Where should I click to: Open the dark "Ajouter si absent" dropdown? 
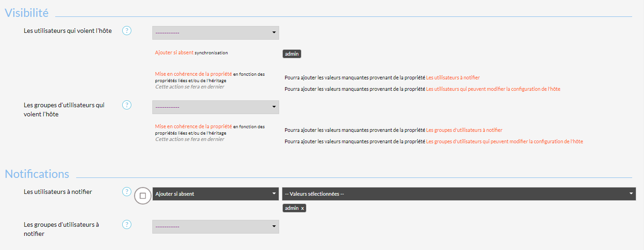click(x=215, y=194)
